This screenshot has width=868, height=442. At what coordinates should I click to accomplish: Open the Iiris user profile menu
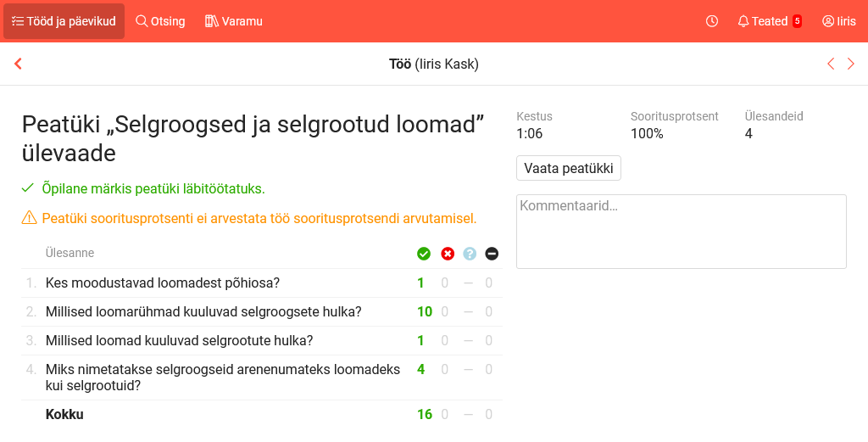pyautogui.click(x=839, y=21)
